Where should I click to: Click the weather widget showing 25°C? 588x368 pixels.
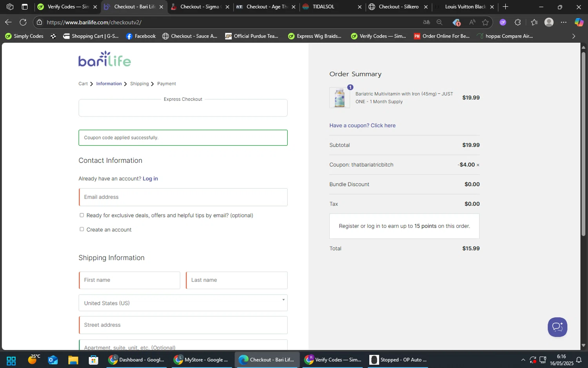point(34,359)
